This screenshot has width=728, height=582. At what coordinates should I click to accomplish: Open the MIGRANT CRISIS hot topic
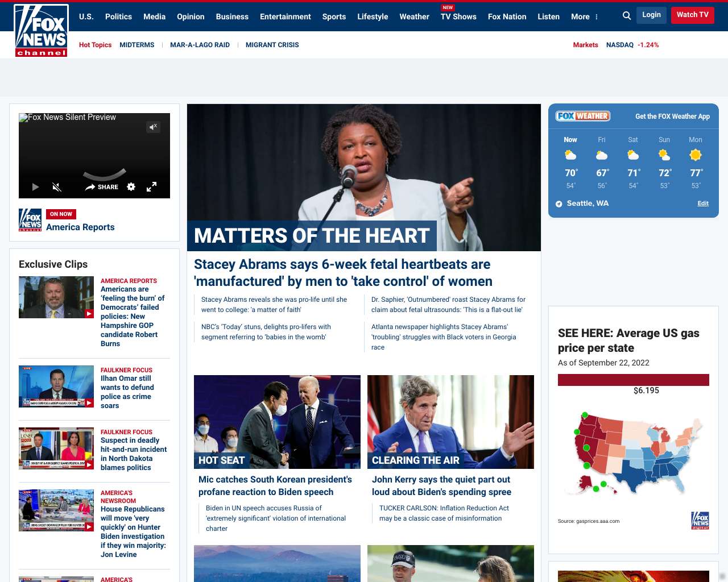coord(272,45)
